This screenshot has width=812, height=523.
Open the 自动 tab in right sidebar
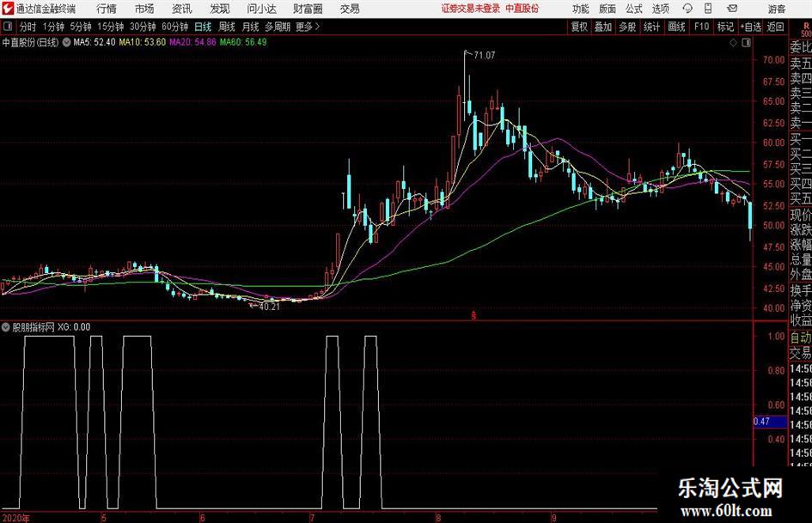click(x=800, y=338)
